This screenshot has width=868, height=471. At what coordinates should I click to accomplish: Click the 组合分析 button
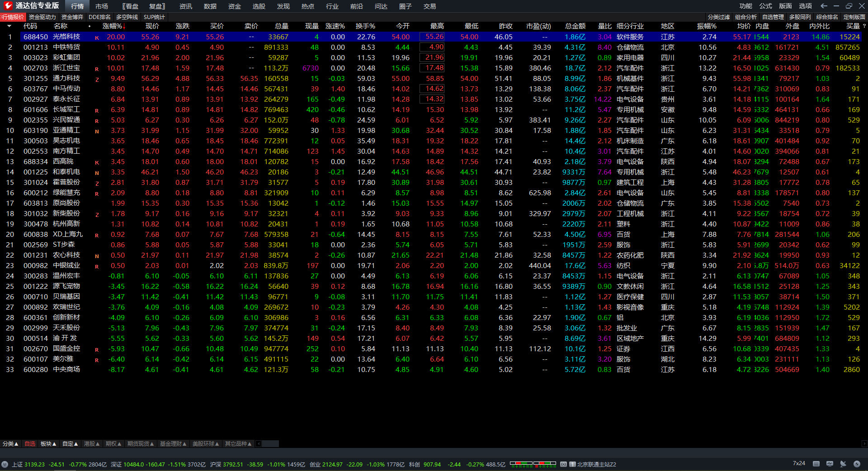coord(746,17)
